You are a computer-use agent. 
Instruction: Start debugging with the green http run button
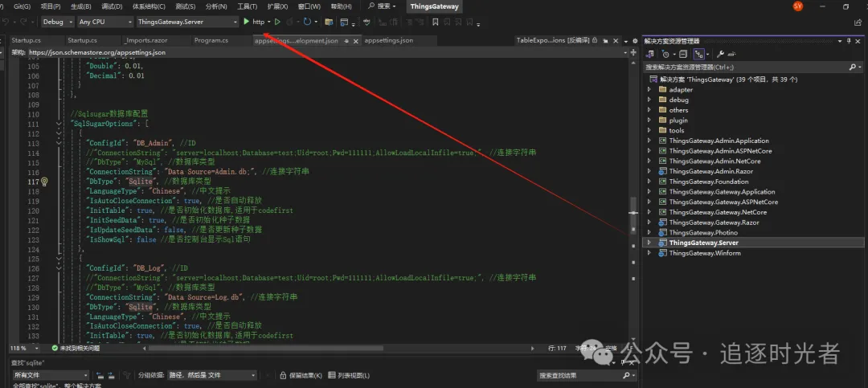[x=254, y=22]
